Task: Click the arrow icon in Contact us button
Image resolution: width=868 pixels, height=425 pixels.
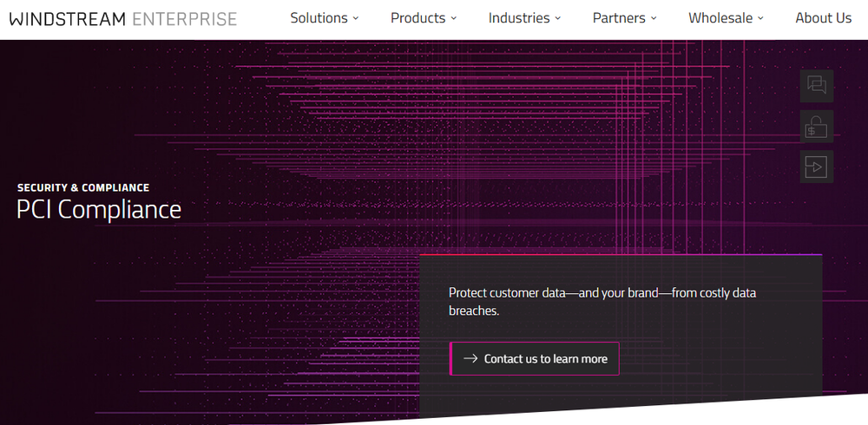Action: point(470,358)
